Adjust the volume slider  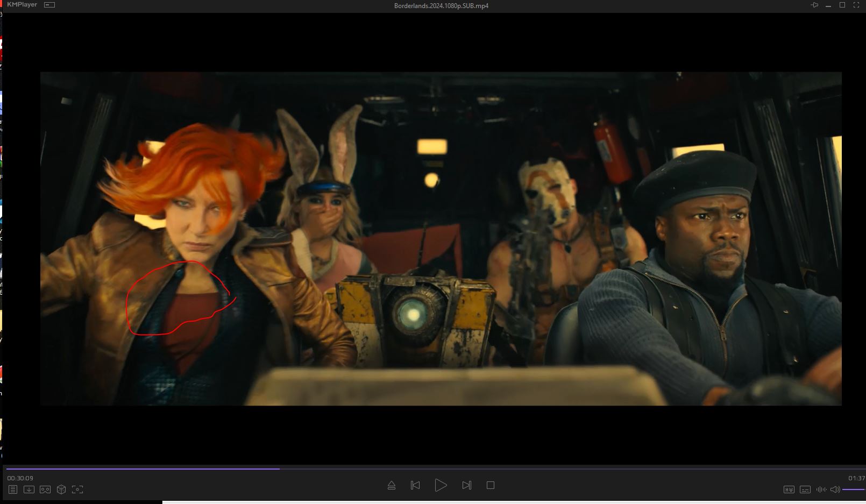pyautogui.click(x=853, y=489)
